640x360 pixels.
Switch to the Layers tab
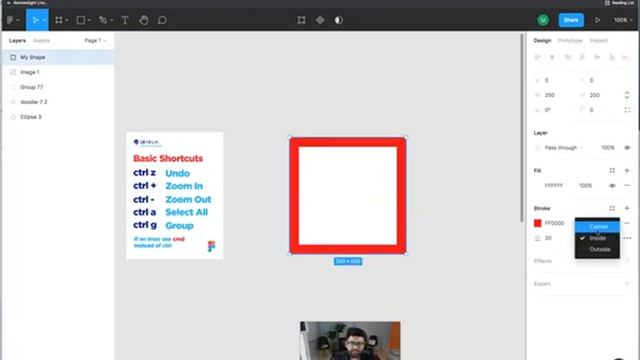pos(17,40)
